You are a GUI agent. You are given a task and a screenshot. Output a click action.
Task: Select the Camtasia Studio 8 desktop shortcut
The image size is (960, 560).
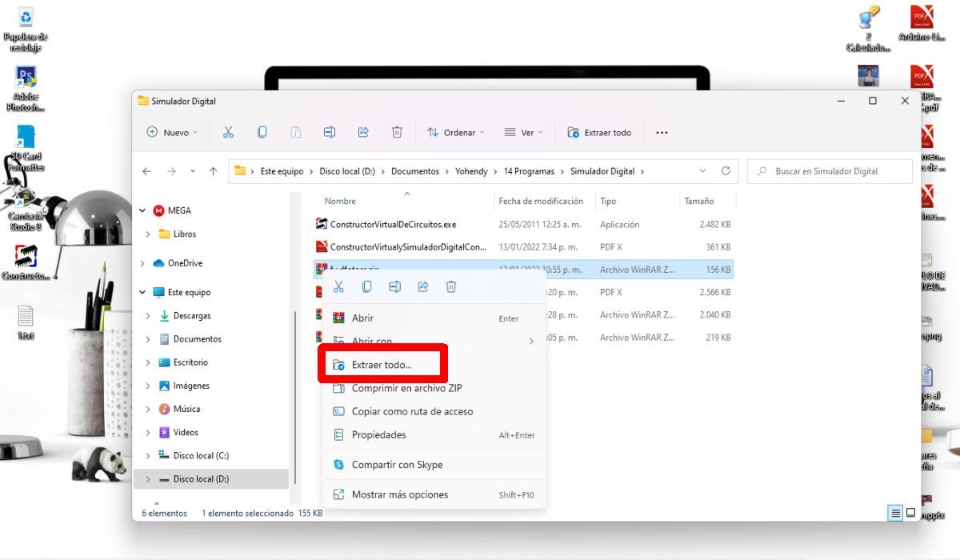(x=26, y=209)
